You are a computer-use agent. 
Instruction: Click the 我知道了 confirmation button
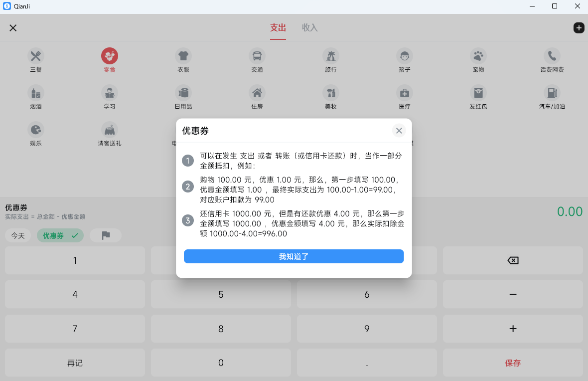pos(294,256)
